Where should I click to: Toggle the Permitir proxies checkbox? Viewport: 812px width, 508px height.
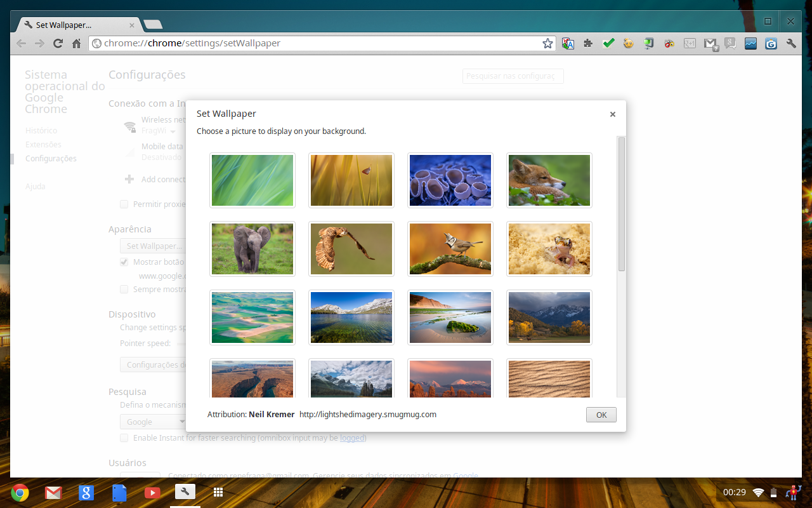point(124,204)
